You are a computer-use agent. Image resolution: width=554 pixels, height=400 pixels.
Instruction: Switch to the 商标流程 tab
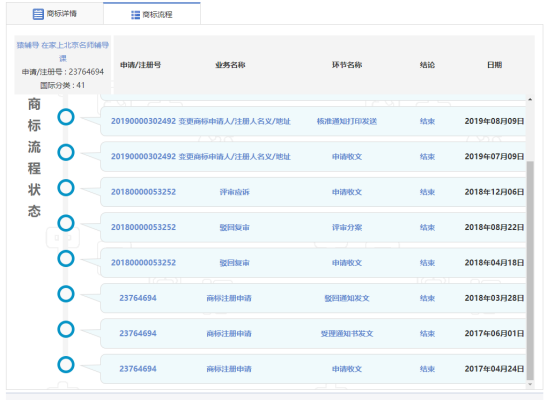tap(152, 14)
